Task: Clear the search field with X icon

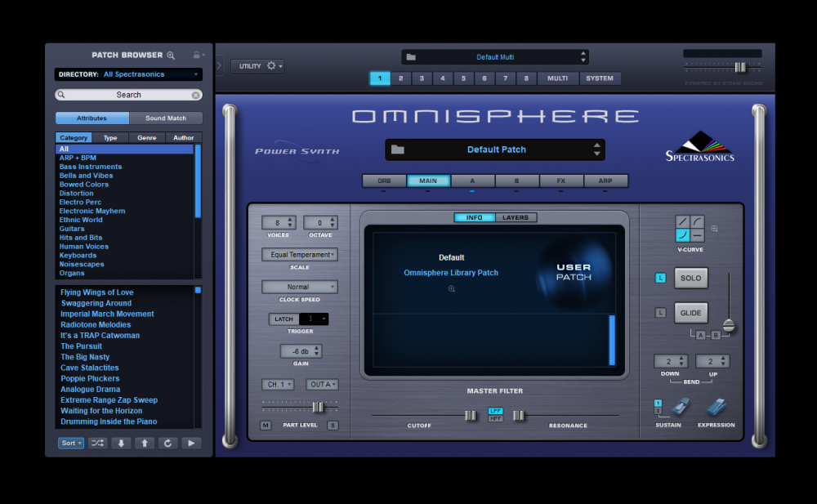Action: (x=195, y=95)
